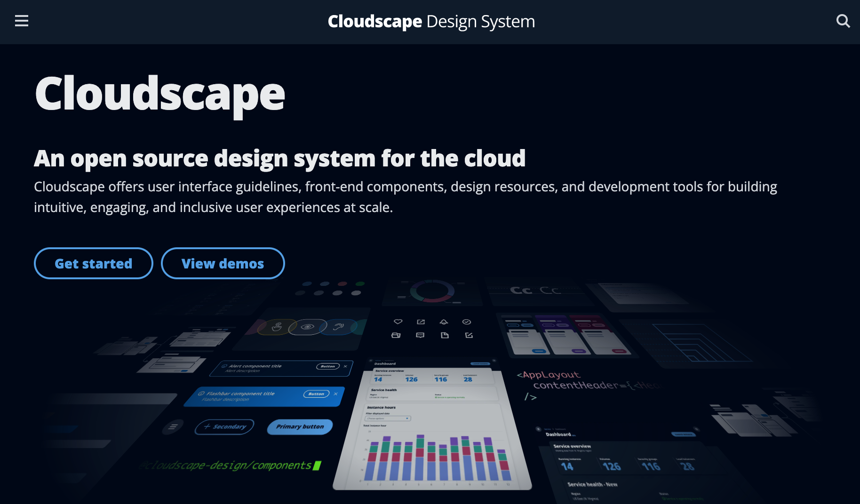Dismiss the Alert component with its X

click(x=345, y=366)
